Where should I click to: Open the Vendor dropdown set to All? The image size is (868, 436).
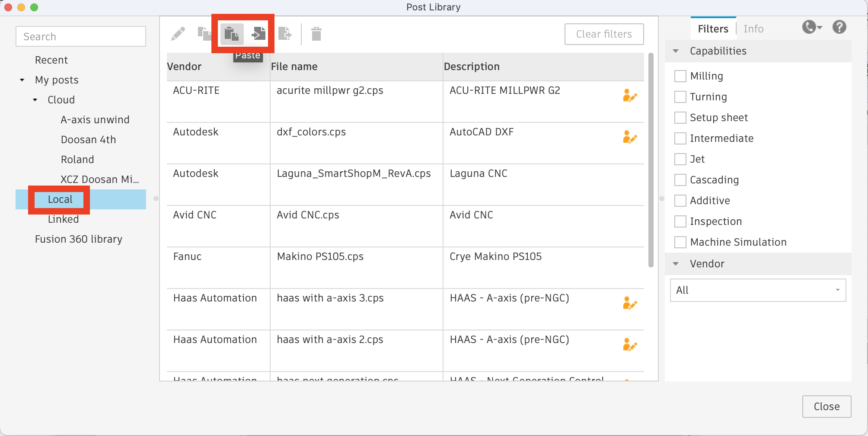click(x=757, y=290)
